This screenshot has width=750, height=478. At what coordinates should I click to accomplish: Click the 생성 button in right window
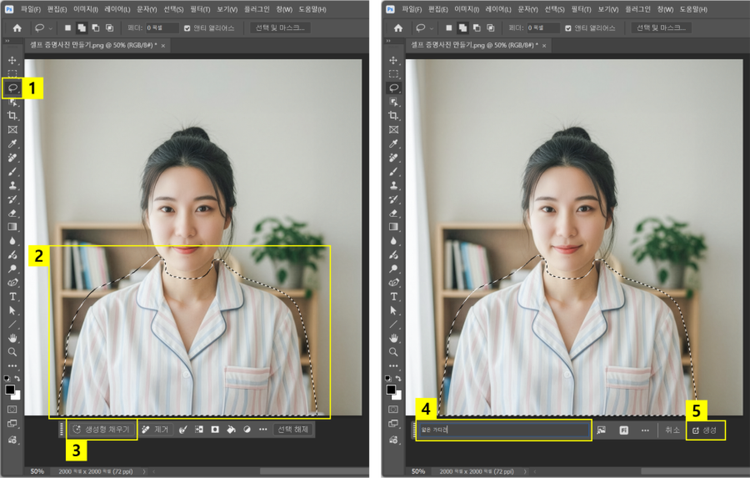click(x=705, y=429)
